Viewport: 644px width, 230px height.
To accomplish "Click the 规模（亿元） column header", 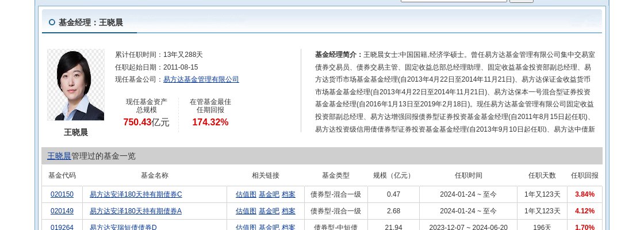I will click(393, 175).
